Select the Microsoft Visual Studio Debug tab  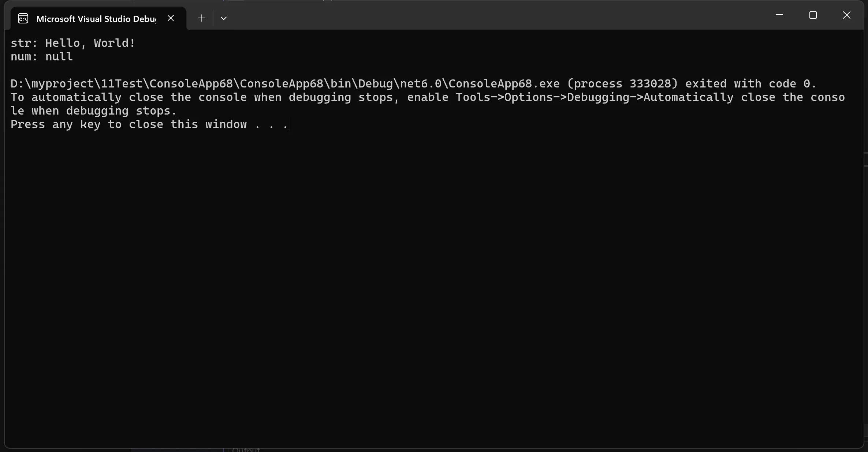(x=96, y=19)
